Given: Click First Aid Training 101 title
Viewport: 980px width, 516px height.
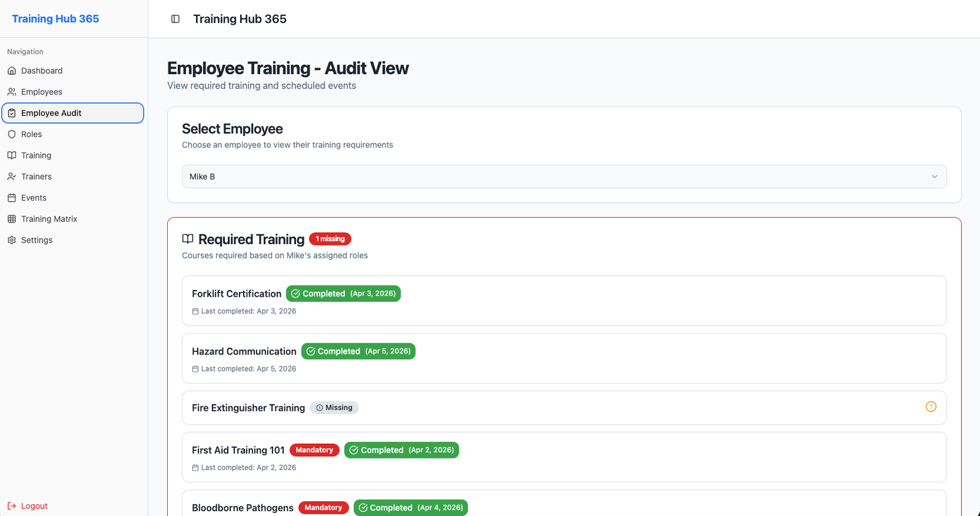Looking at the screenshot, I should [x=238, y=450].
